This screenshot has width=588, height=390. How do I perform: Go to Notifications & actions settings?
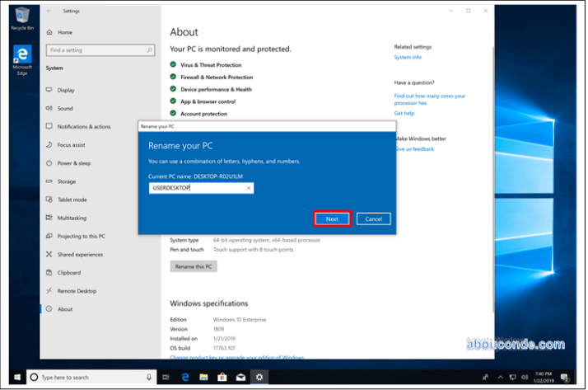83,126
